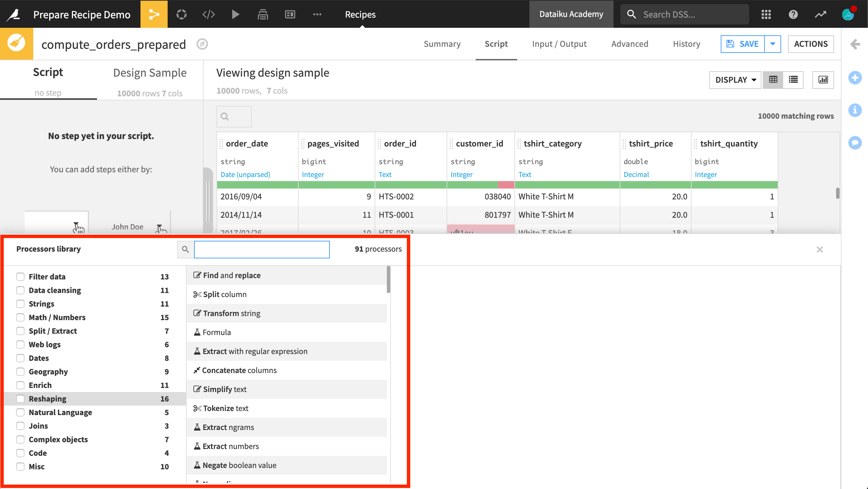Type in the processors library search field

click(x=261, y=249)
